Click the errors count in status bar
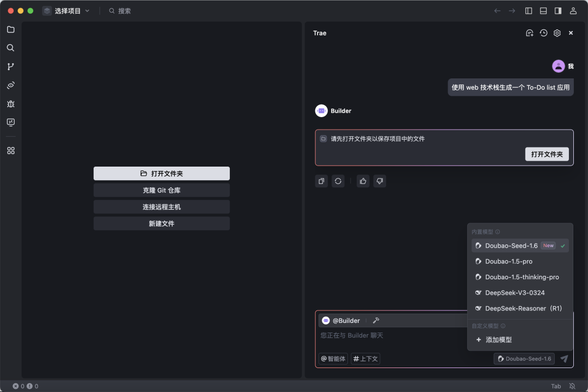This screenshot has height=392, width=588. pyautogui.click(x=19, y=386)
